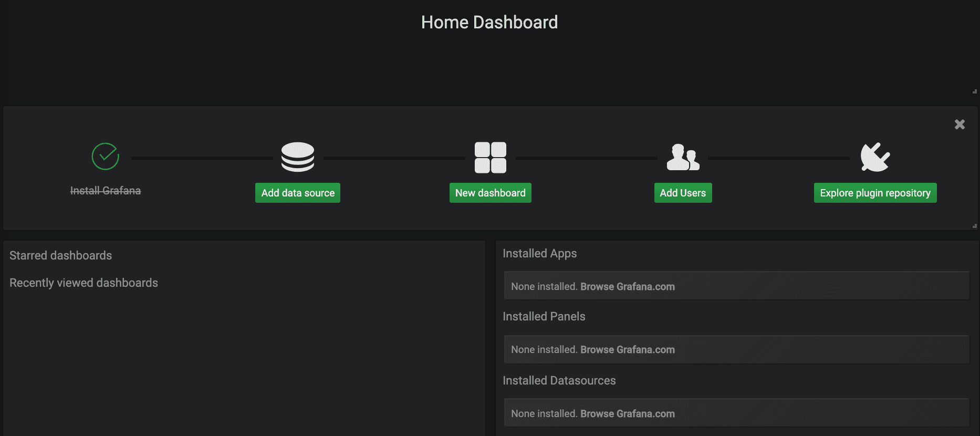The width and height of the screenshot is (980, 436).
Task: Select the two-person users icon
Action: tap(683, 157)
